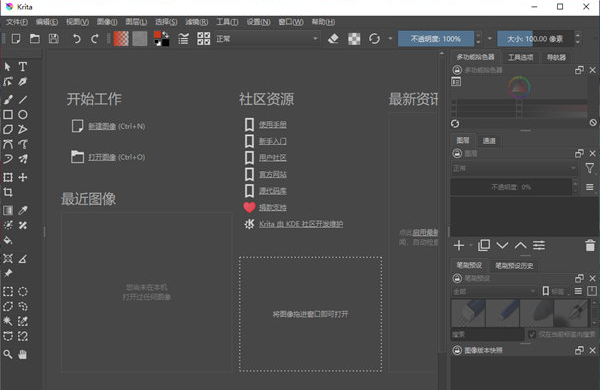Activate the Zoom magnifier tool
Viewport: 600px width, 390px height.
coord(8,354)
